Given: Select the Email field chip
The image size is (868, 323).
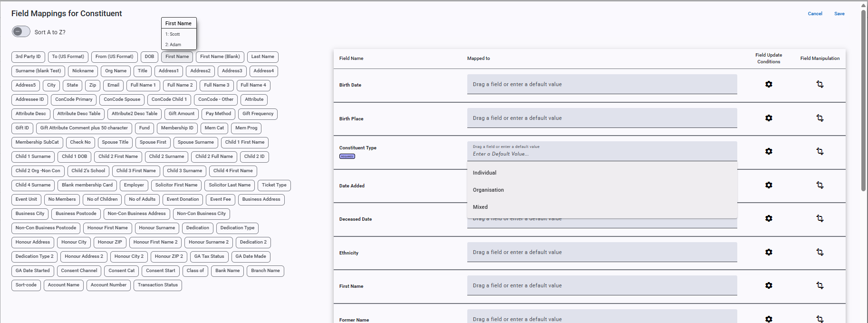Looking at the screenshot, I should (x=113, y=85).
